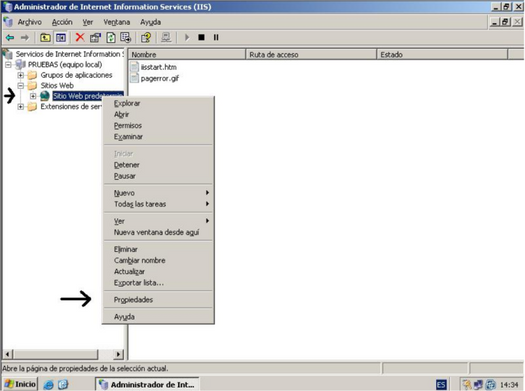Choose Pausar from the context menu
The height and width of the screenshot is (391, 525).
coord(158,176)
